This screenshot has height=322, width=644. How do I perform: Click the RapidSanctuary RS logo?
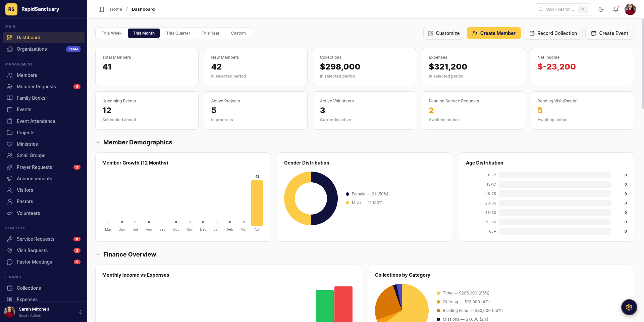pyautogui.click(x=11, y=9)
